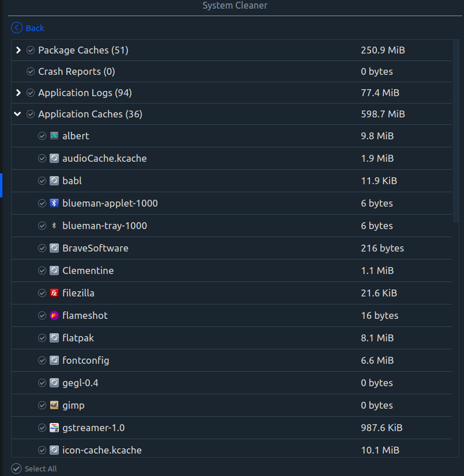Screen dimensions: 464x476
Task: Click the fontconfig icon
Action: [54, 361]
